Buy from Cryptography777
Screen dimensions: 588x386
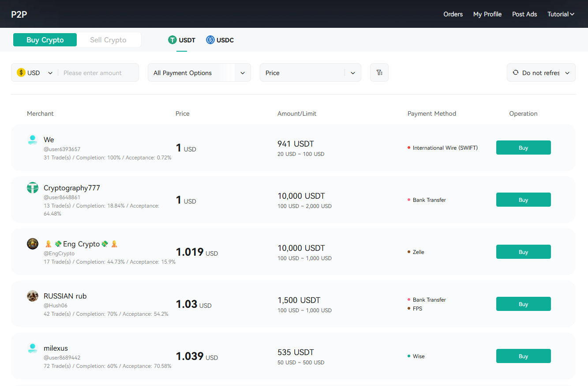(524, 200)
